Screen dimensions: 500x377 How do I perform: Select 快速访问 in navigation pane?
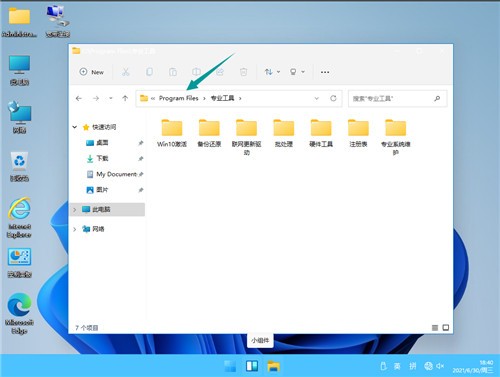coord(104,127)
